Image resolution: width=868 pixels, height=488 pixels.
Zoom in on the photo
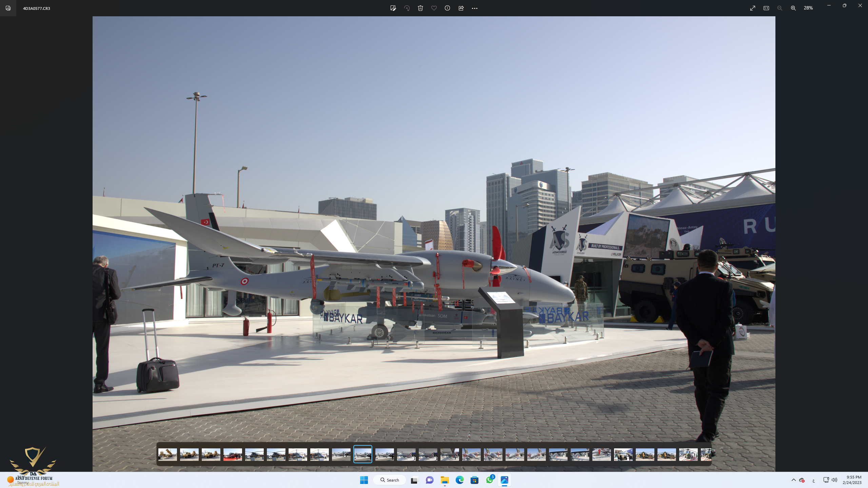[793, 8]
